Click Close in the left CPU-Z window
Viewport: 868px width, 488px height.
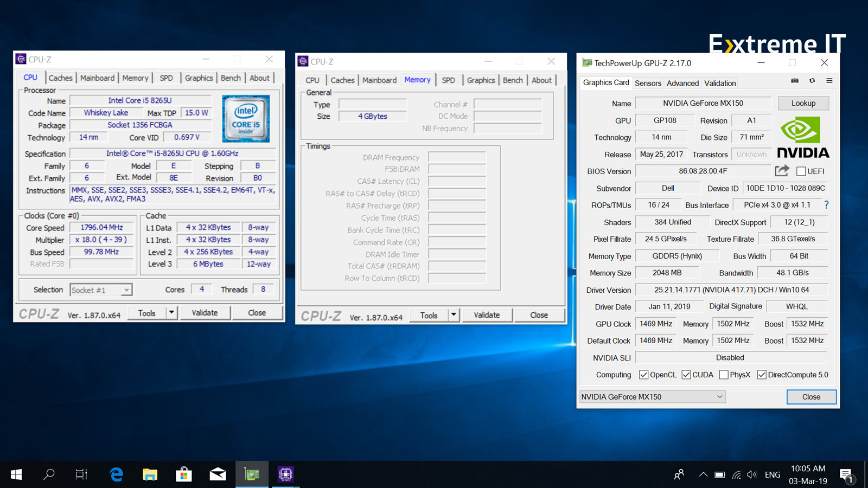257,313
